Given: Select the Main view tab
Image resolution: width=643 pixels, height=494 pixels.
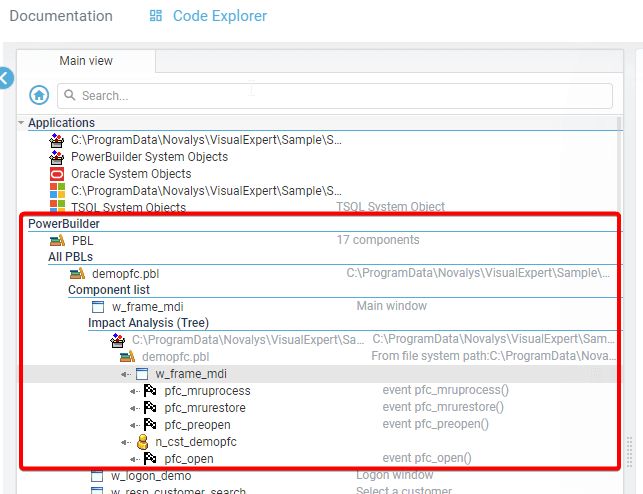Looking at the screenshot, I should pyautogui.click(x=86, y=61).
